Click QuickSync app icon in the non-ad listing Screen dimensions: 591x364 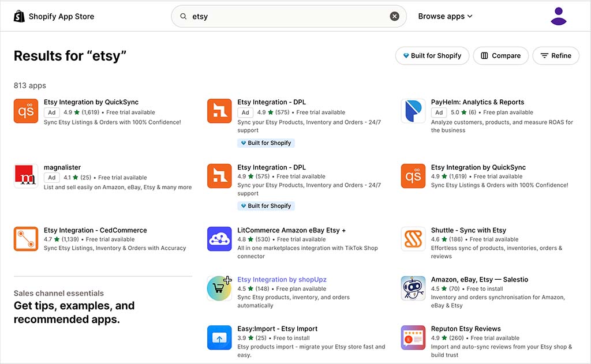coord(413,176)
